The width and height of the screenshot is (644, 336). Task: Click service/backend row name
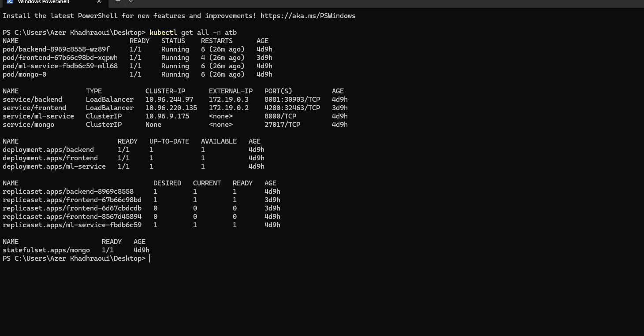32,100
